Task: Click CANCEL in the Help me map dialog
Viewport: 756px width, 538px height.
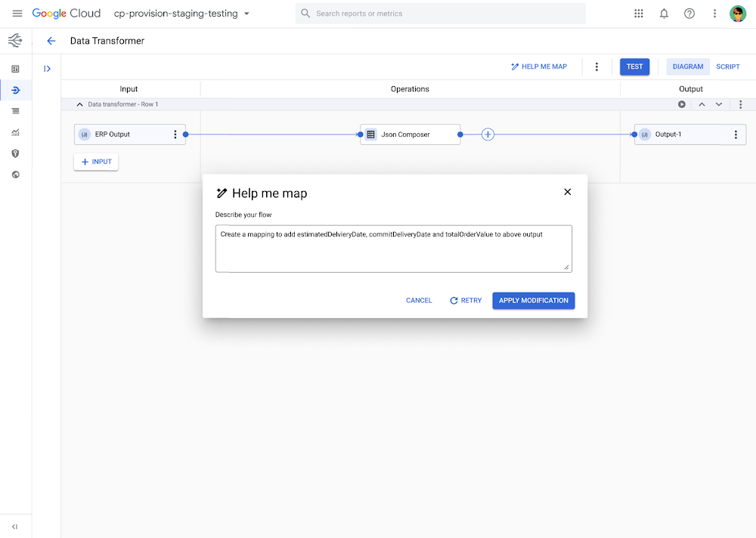Action: click(x=419, y=300)
